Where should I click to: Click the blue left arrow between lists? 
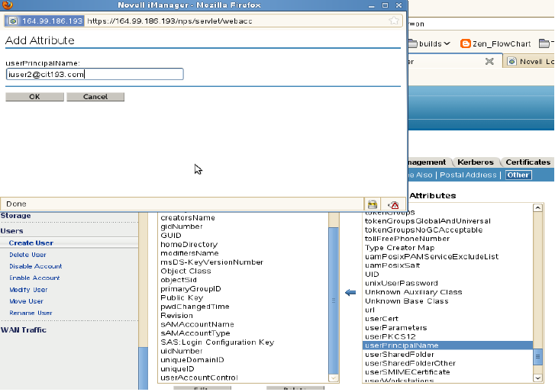click(x=350, y=292)
